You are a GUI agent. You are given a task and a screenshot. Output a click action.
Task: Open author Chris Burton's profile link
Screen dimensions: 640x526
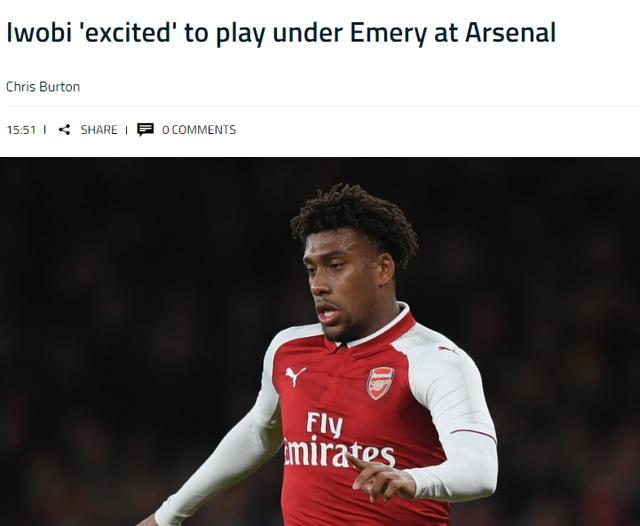(43, 87)
